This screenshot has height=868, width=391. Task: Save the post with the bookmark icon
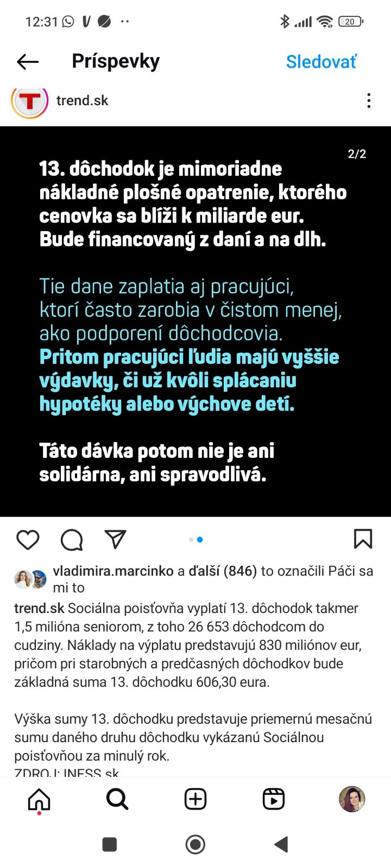(x=363, y=539)
